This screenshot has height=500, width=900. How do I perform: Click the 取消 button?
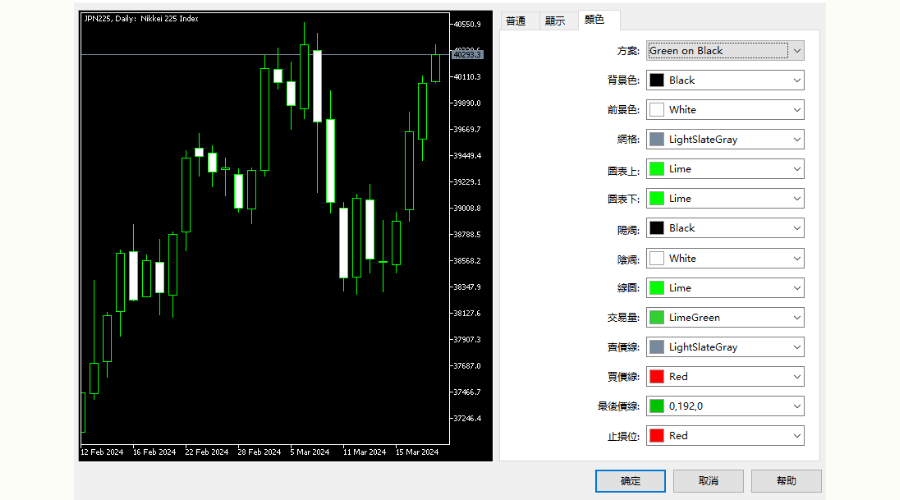pos(708,481)
